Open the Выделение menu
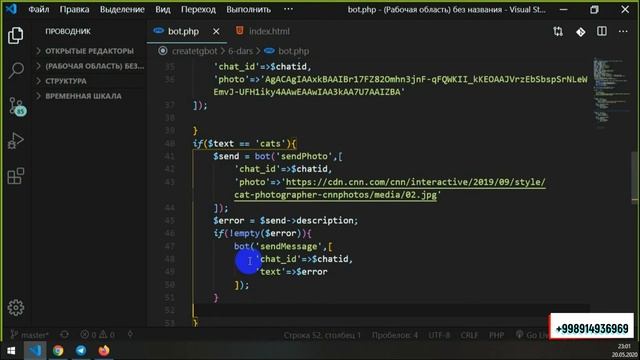Screen dimensions: 640x360 click(x=122, y=9)
